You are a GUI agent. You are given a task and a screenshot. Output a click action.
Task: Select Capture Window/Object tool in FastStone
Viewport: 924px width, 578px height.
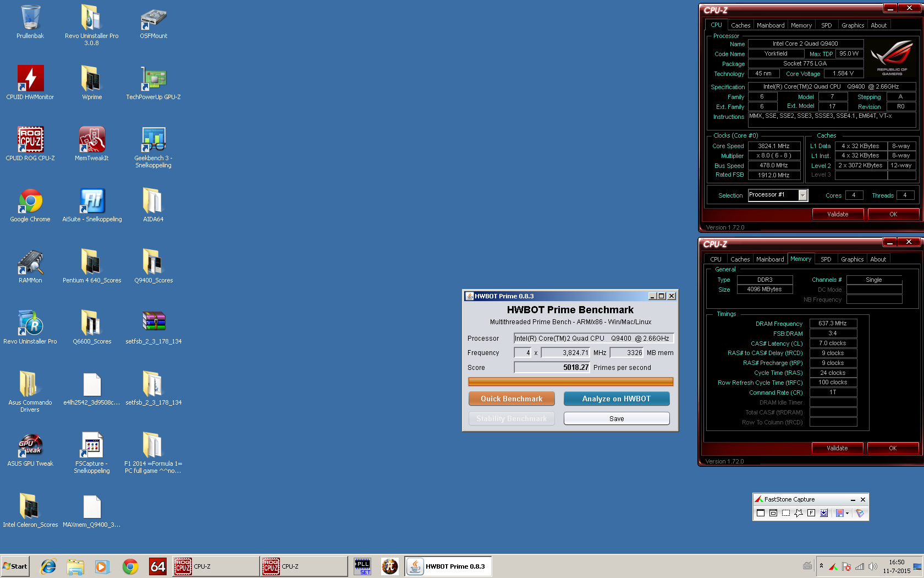pos(773,513)
